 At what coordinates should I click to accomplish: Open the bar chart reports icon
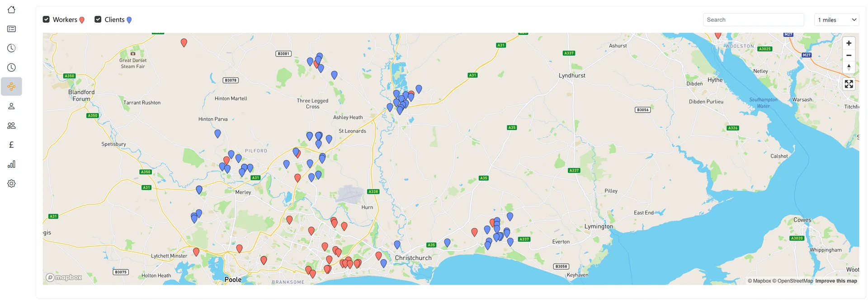pyautogui.click(x=11, y=164)
